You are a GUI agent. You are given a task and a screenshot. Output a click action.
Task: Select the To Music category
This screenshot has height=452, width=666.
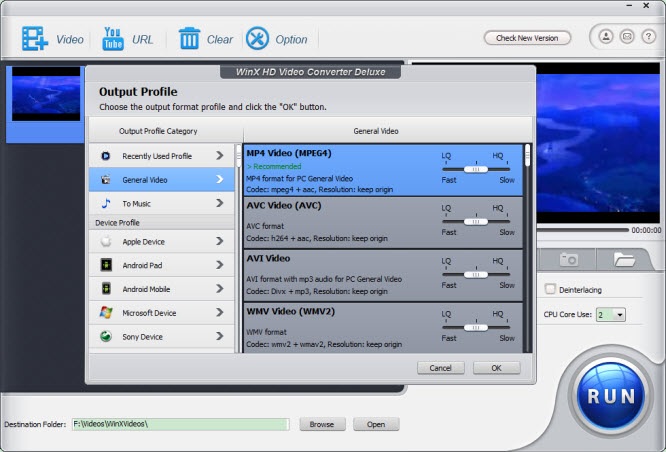click(x=161, y=204)
